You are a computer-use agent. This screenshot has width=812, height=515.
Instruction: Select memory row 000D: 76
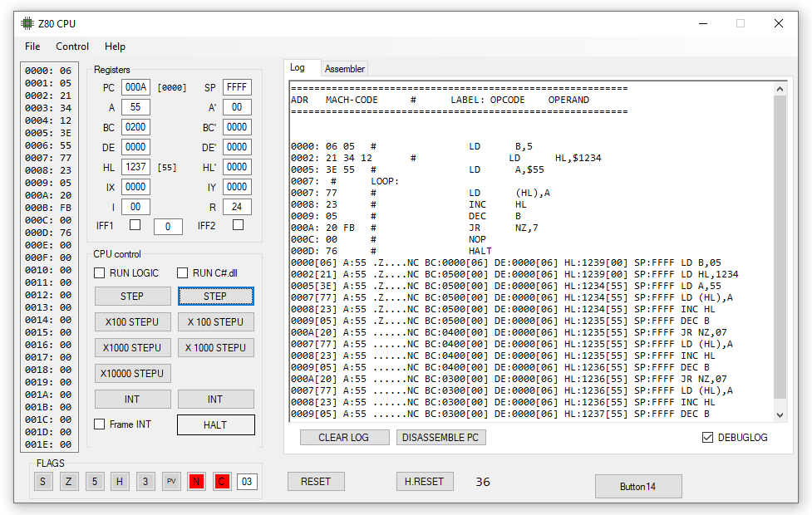click(48, 233)
